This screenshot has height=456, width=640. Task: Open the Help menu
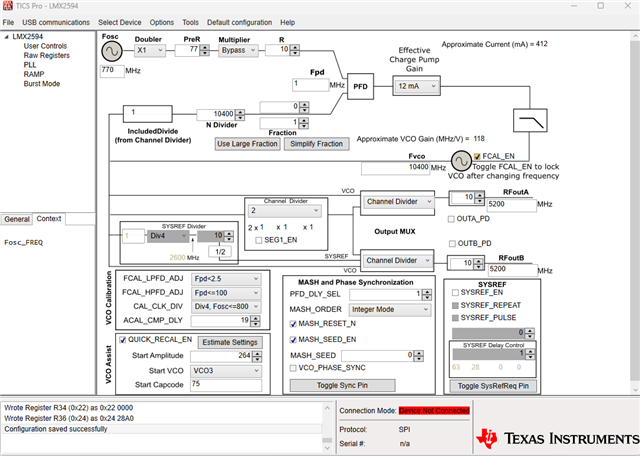(287, 22)
